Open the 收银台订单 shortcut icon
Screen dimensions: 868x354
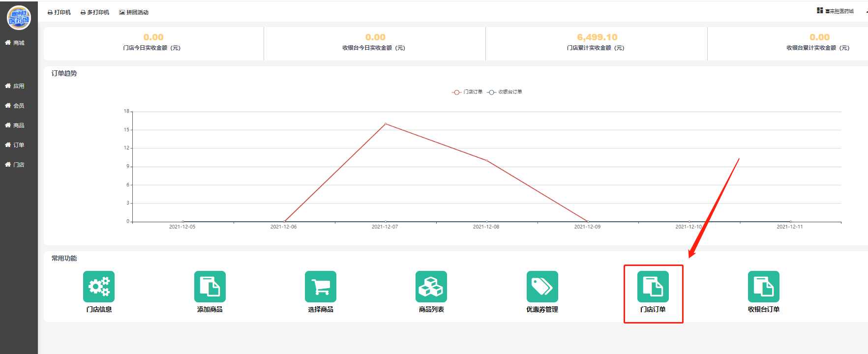(x=764, y=287)
